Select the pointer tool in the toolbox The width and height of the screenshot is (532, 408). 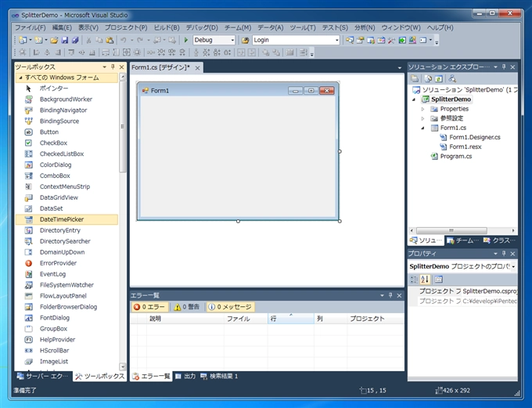[x=53, y=88]
